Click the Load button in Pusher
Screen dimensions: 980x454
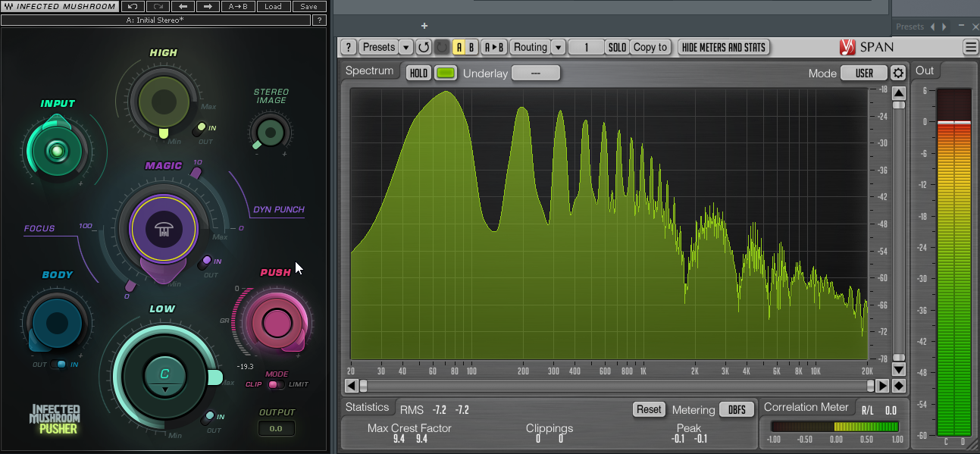[x=273, y=7]
